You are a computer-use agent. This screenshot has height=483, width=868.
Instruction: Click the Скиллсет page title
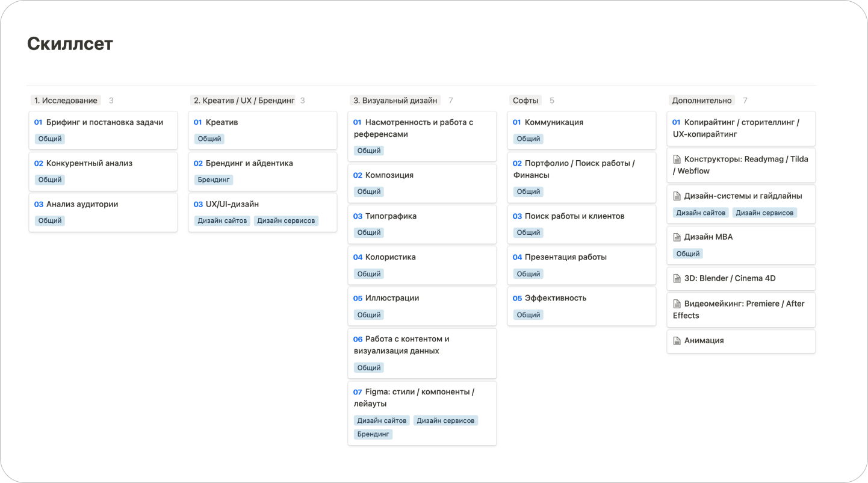click(70, 43)
